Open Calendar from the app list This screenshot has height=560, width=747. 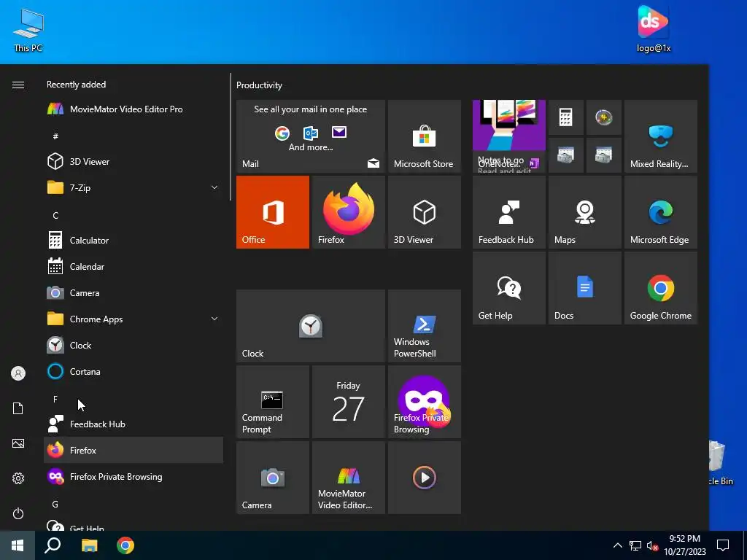coord(133,266)
